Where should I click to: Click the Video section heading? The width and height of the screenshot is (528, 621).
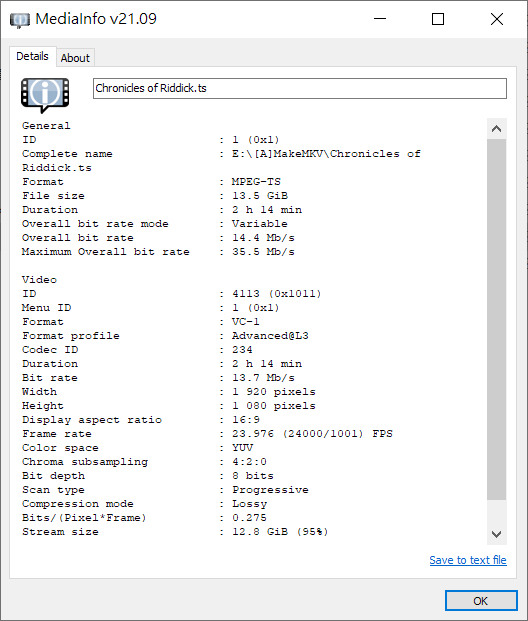click(39, 280)
